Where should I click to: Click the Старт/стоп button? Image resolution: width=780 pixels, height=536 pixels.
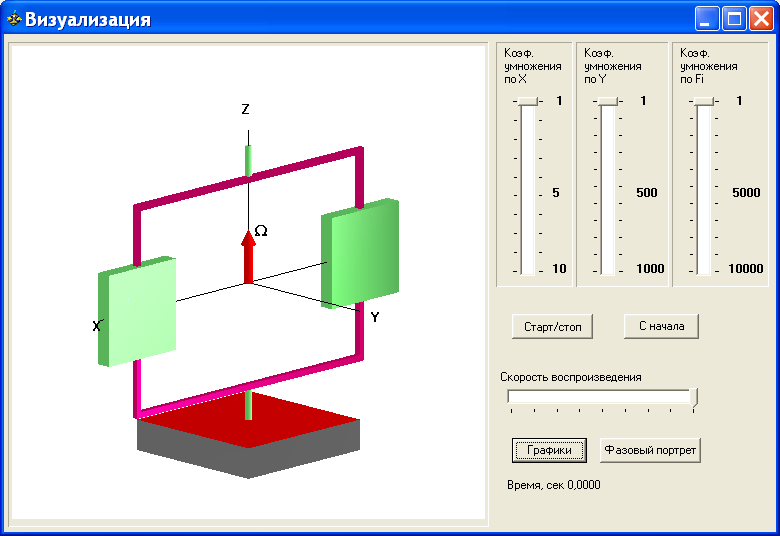[552, 327]
